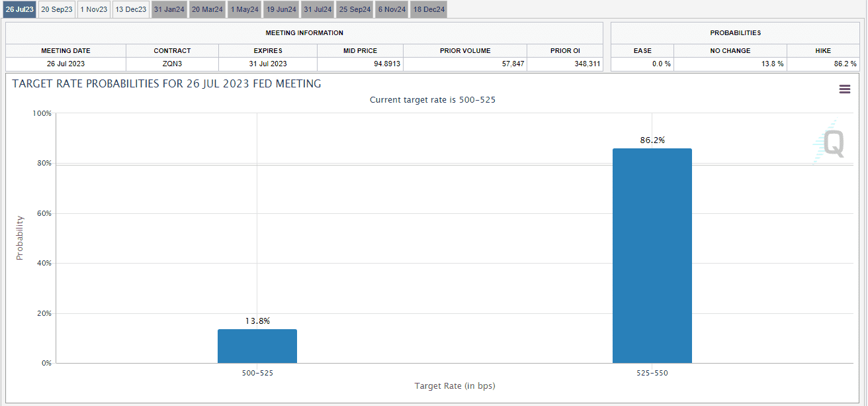
Task: Click the 94.8913 mid price value
Action: [360, 64]
